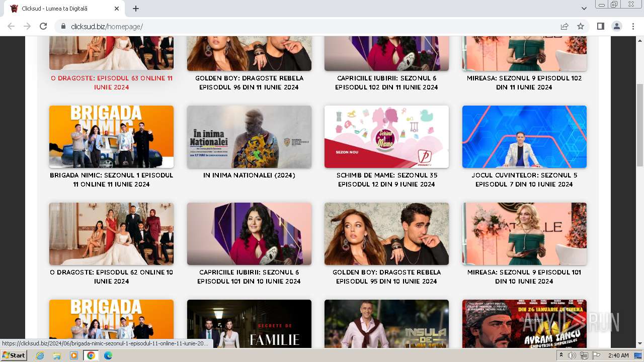Switch to Chrome in the taskbar

pos(91,355)
